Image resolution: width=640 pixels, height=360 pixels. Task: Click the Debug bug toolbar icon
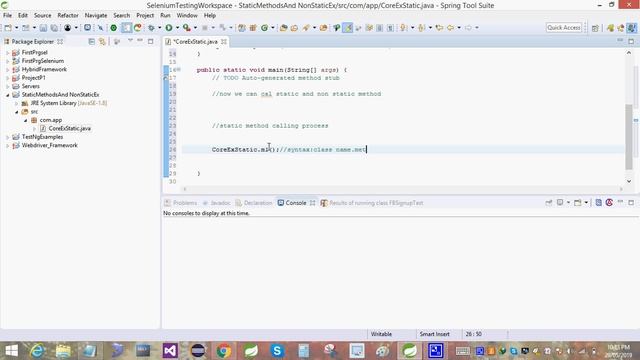tap(151, 28)
